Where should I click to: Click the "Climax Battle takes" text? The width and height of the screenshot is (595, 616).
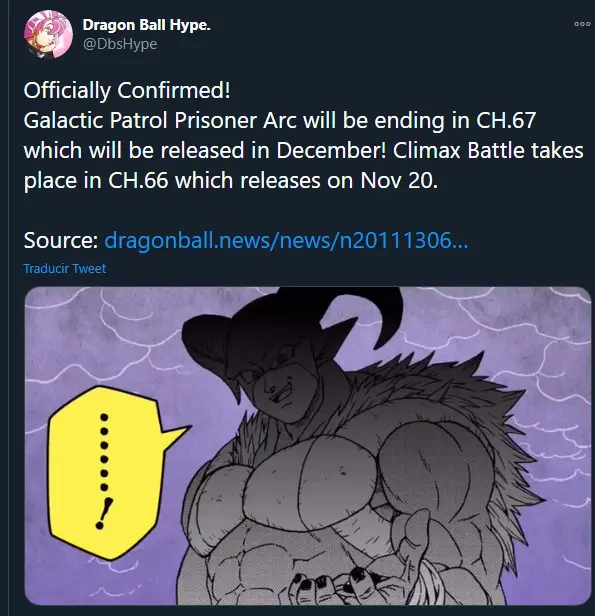488,150
